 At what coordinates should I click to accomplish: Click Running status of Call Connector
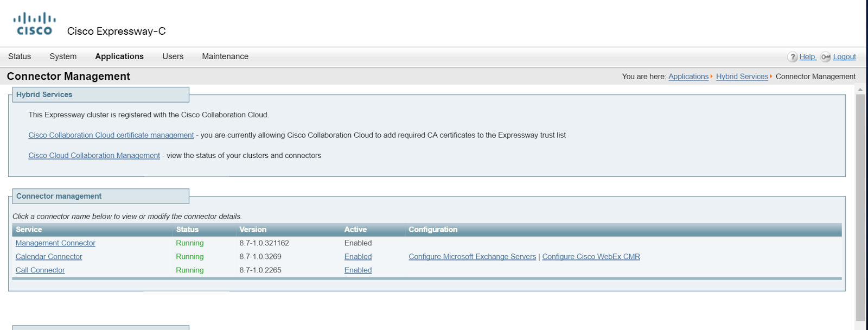[190, 270]
